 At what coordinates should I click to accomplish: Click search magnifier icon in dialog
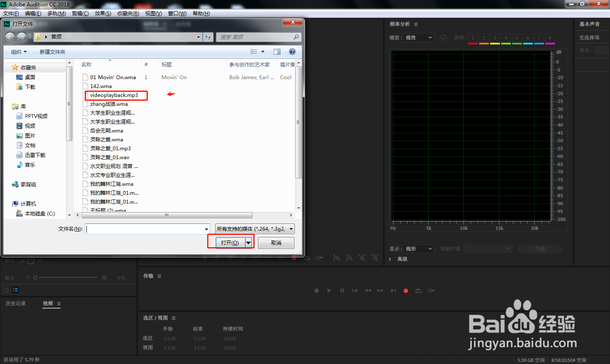[296, 37]
